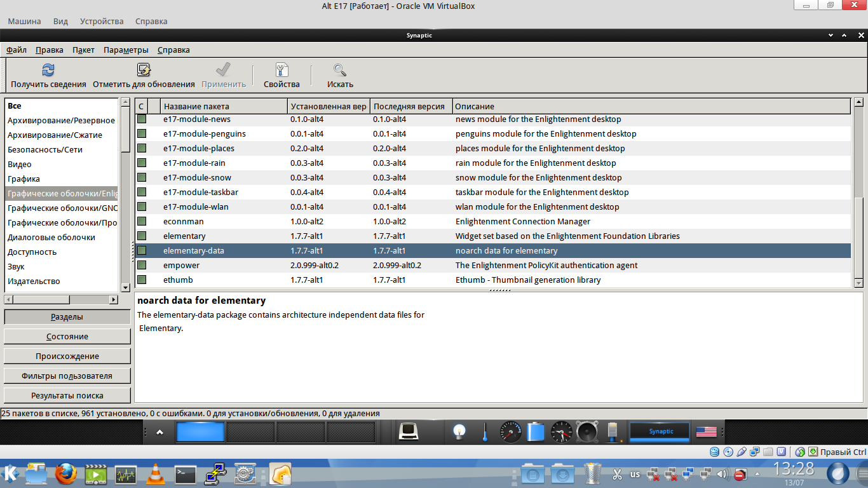Open the Пакет menu in Synaptic
This screenshot has height=488, width=868.
(x=83, y=50)
